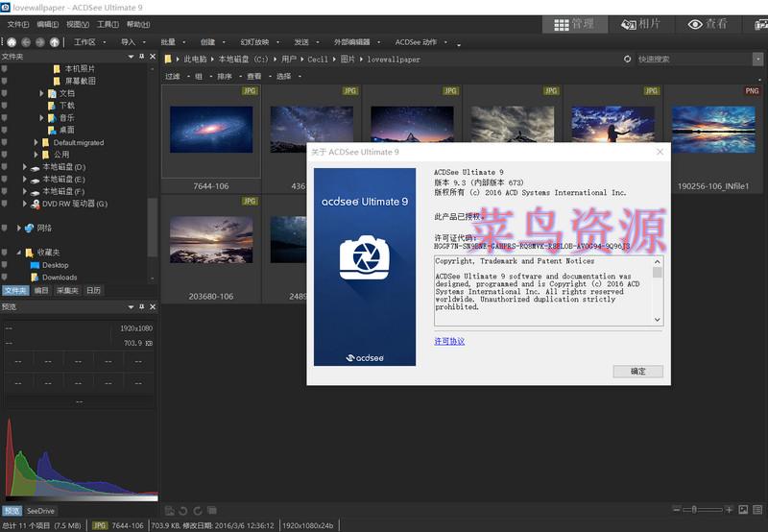The height and width of the screenshot is (532, 768).
Task: Close the Folders (文件夹) panel
Action: pos(153,57)
